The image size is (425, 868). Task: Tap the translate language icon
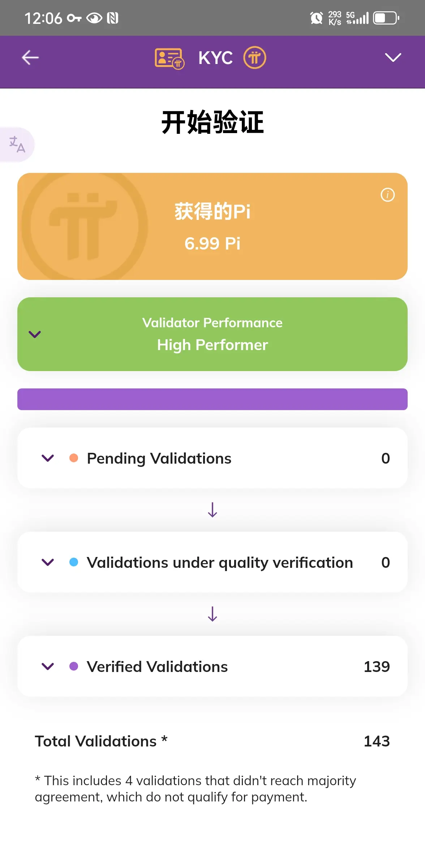(17, 144)
